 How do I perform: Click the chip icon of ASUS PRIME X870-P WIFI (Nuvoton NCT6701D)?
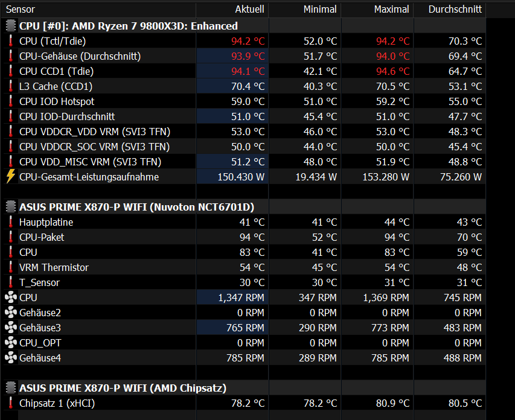point(11,207)
